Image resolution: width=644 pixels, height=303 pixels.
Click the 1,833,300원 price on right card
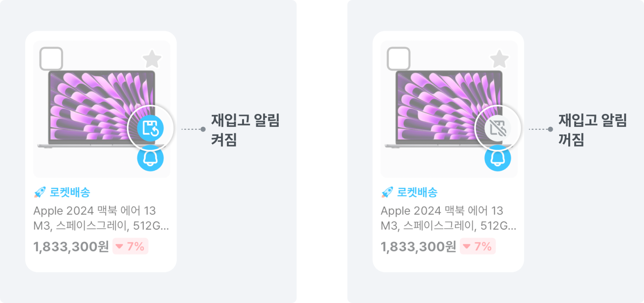418,247
